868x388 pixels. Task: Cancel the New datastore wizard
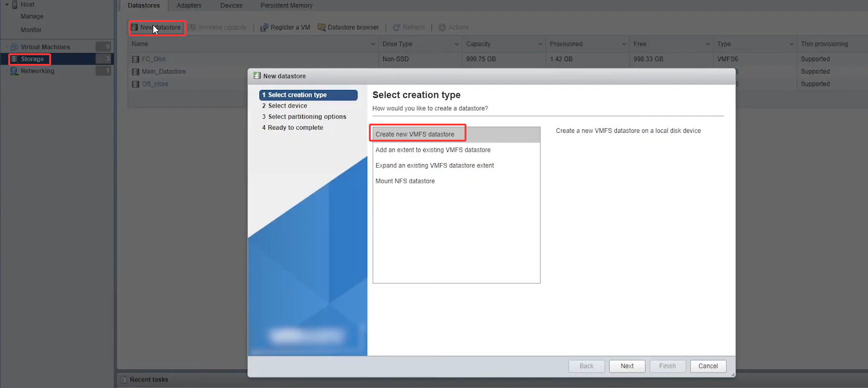point(708,366)
